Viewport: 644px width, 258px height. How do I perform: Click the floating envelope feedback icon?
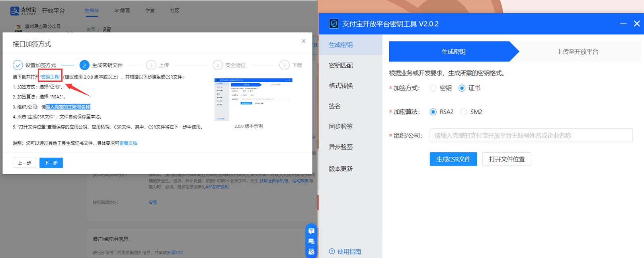311,252
